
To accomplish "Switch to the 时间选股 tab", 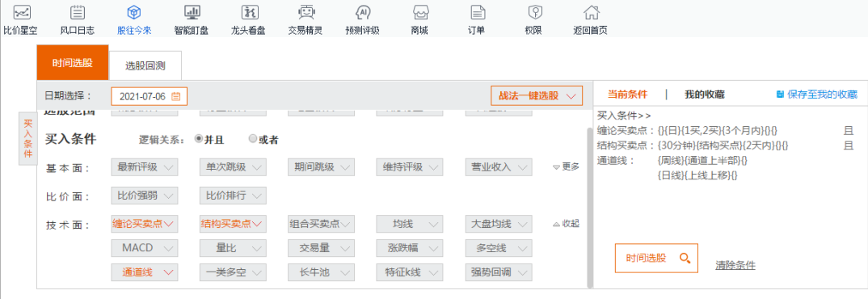I will pos(73,62).
